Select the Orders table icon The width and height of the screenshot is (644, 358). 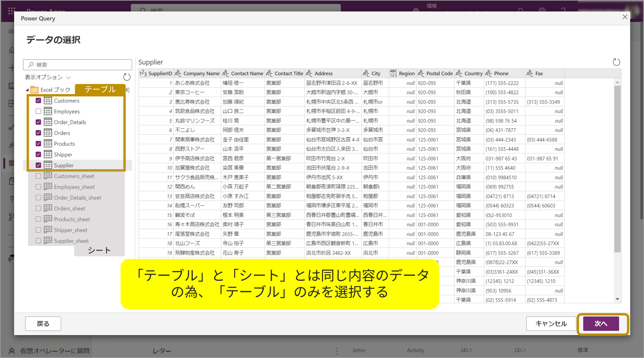[48, 133]
